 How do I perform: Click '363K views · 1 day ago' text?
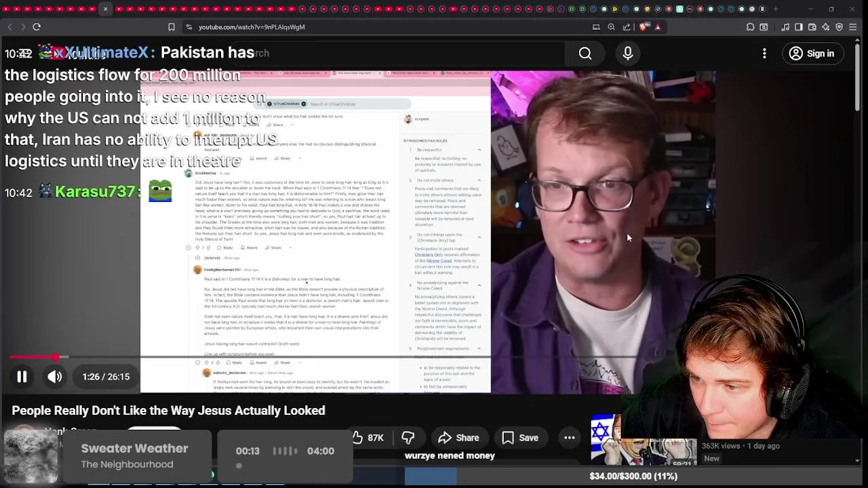point(741,446)
